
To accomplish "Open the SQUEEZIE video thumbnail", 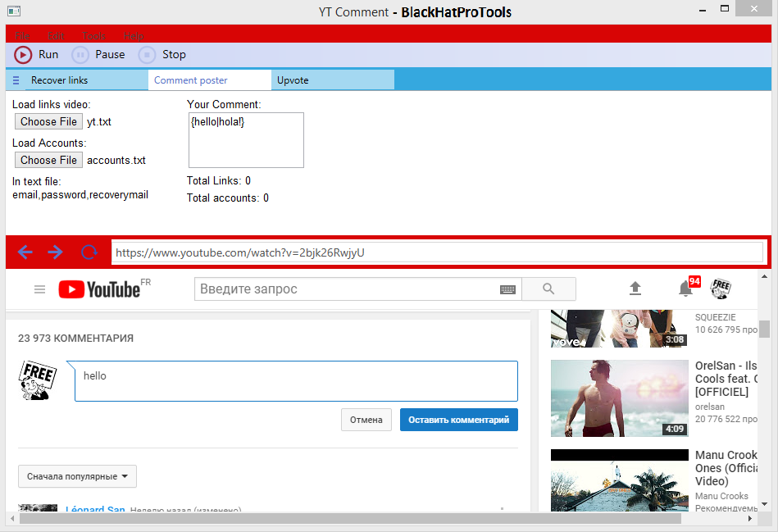I will coord(620,329).
